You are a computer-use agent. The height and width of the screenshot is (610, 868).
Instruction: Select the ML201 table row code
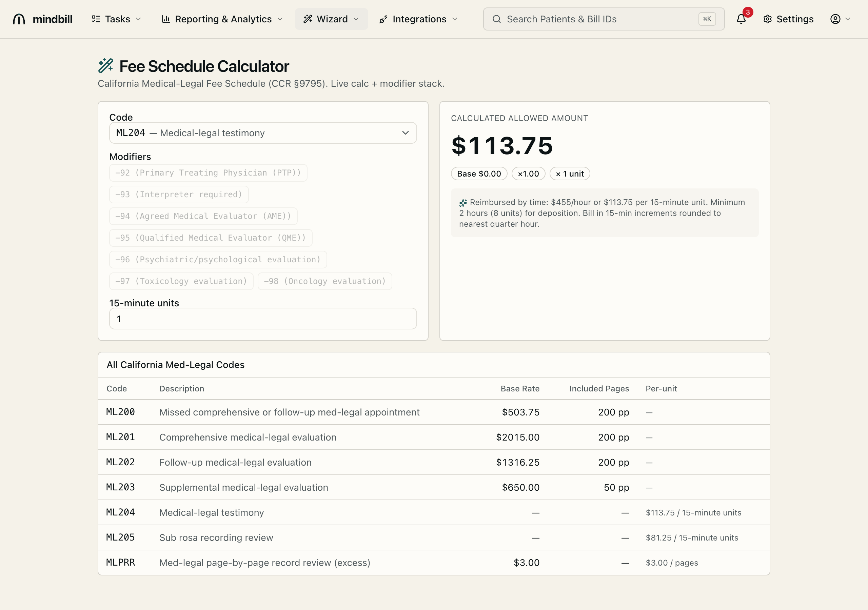121,437
